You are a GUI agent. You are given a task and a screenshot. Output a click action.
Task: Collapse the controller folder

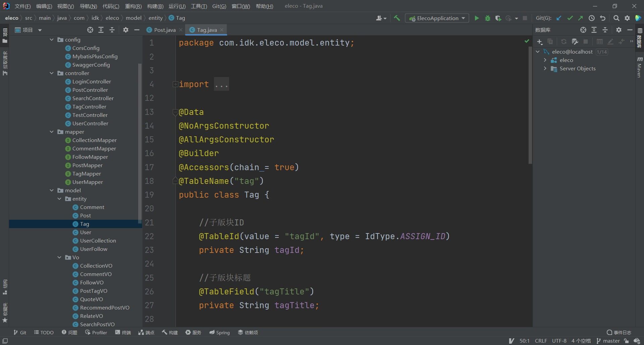[x=52, y=73]
